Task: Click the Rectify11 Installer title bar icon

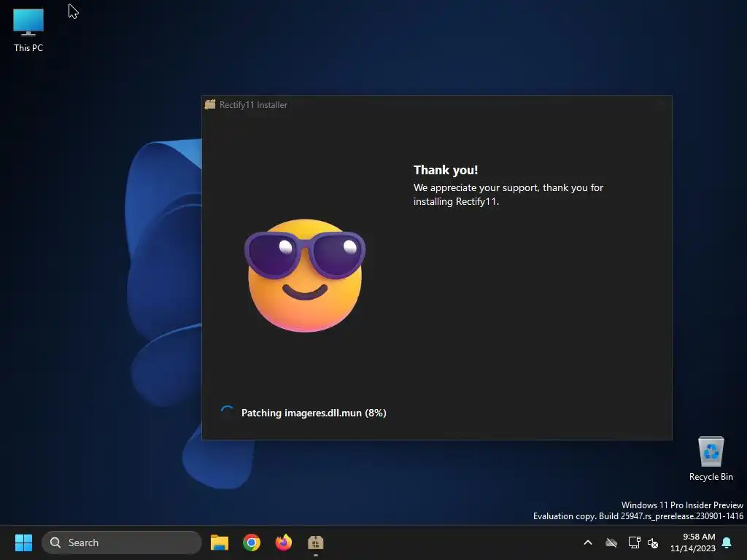Action: pyautogui.click(x=210, y=104)
